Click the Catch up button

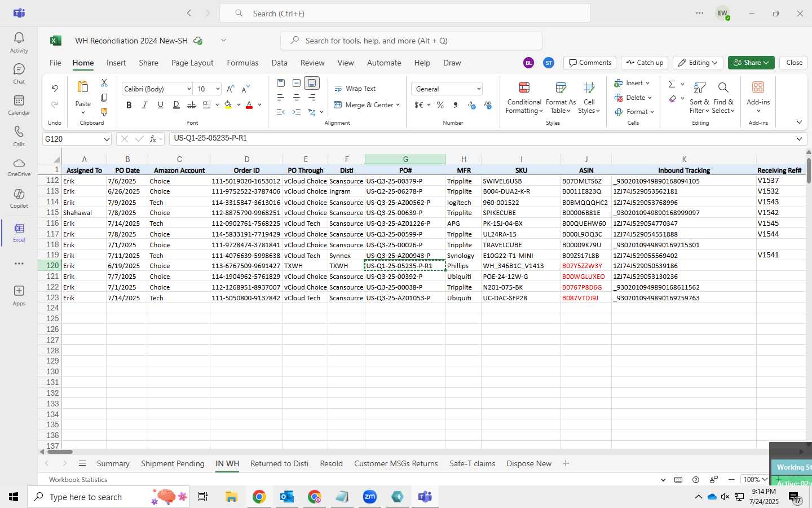[645, 63]
